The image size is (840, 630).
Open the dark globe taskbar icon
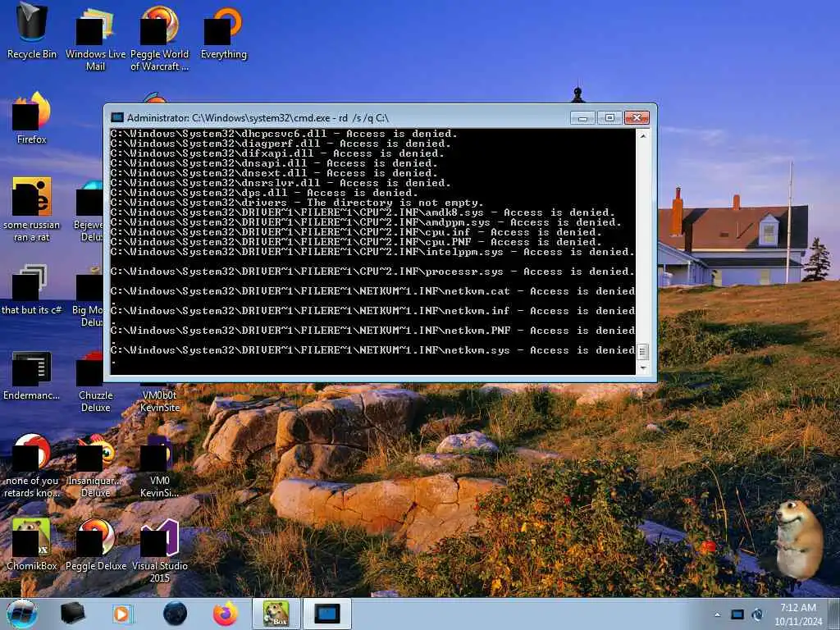(175, 614)
